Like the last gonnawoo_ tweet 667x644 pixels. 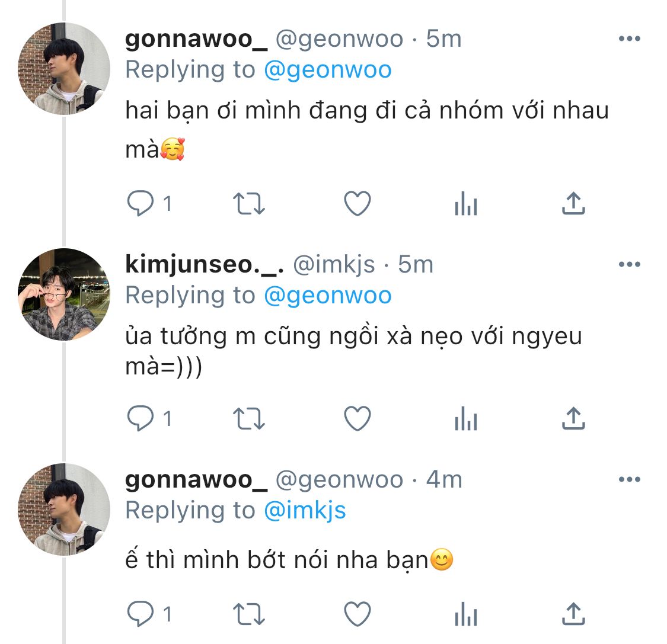pos(358,614)
